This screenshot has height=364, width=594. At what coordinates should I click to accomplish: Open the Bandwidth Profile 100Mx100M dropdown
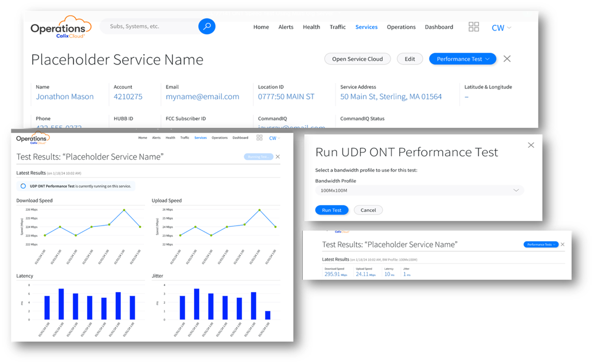419,190
